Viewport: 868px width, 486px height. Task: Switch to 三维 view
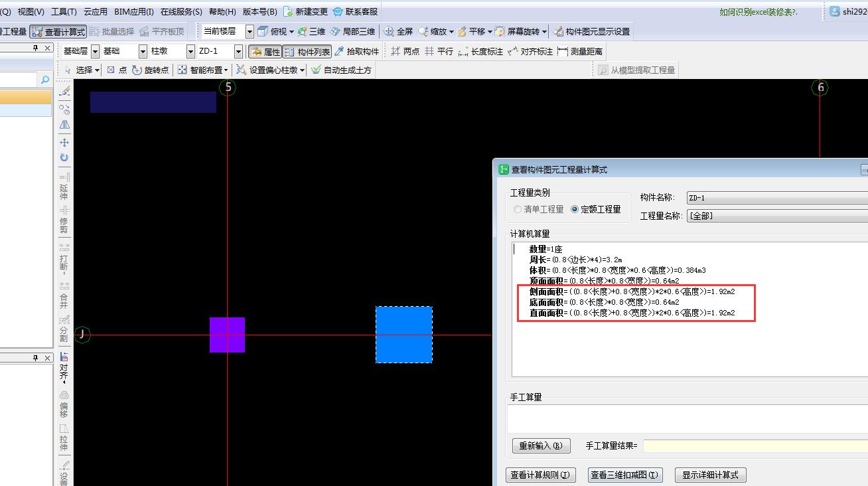311,31
